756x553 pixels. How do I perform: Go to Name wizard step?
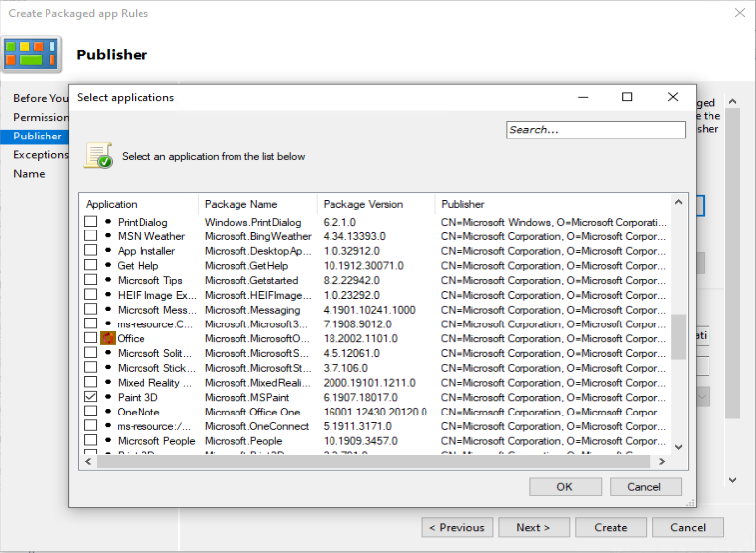29,174
